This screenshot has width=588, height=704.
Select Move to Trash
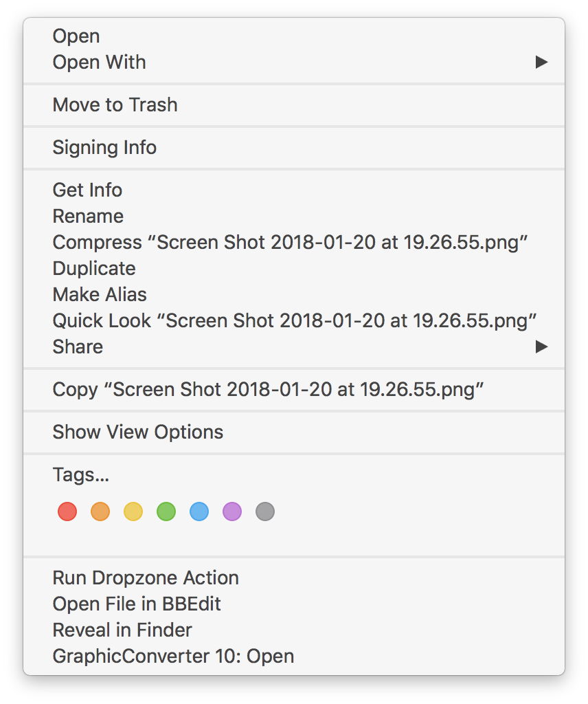(x=115, y=105)
